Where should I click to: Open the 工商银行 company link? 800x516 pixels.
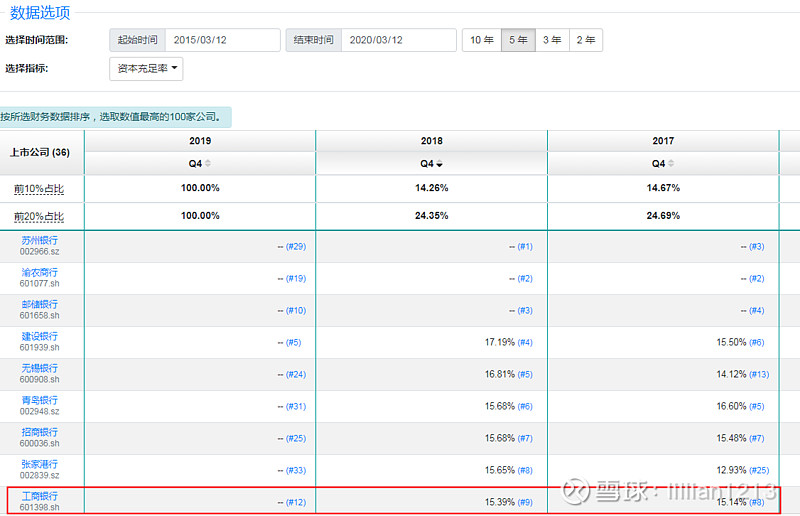click(x=40, y=496)
